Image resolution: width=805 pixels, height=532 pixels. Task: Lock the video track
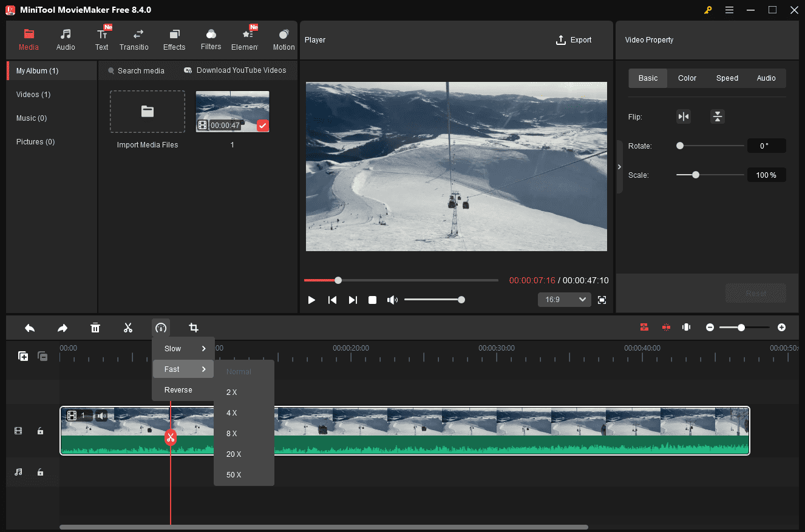pyautogui.click(x=40, y=431)
